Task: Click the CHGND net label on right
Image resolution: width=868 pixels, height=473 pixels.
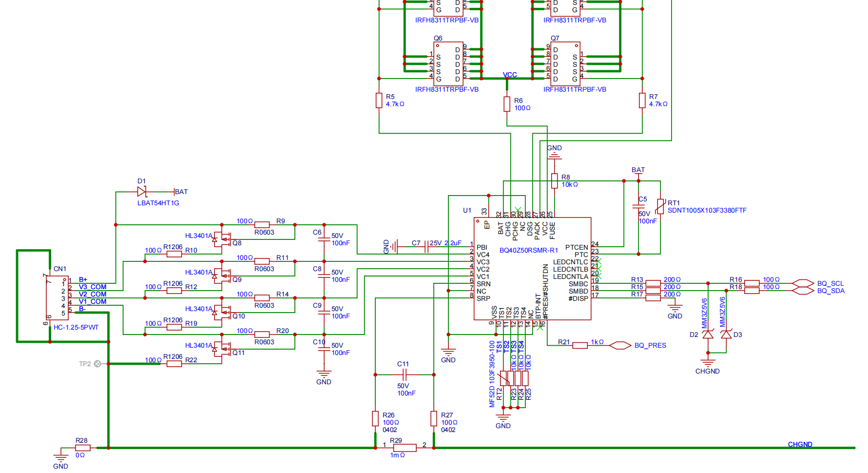Action: coord(801,444)
